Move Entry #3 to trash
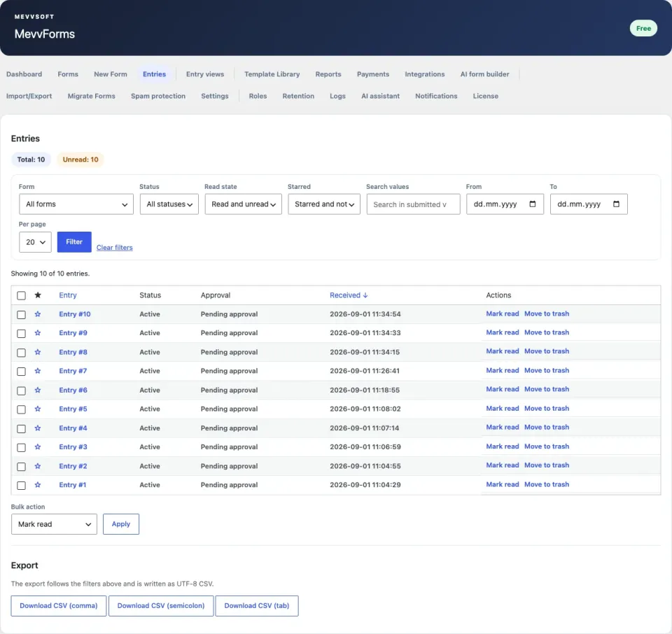The width and height of the screenshot is (672, 634). click(x=547, y=446)
